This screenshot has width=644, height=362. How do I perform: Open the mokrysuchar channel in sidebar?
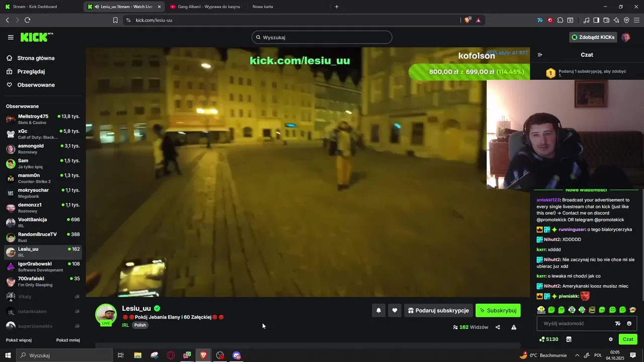click(43, 193)
